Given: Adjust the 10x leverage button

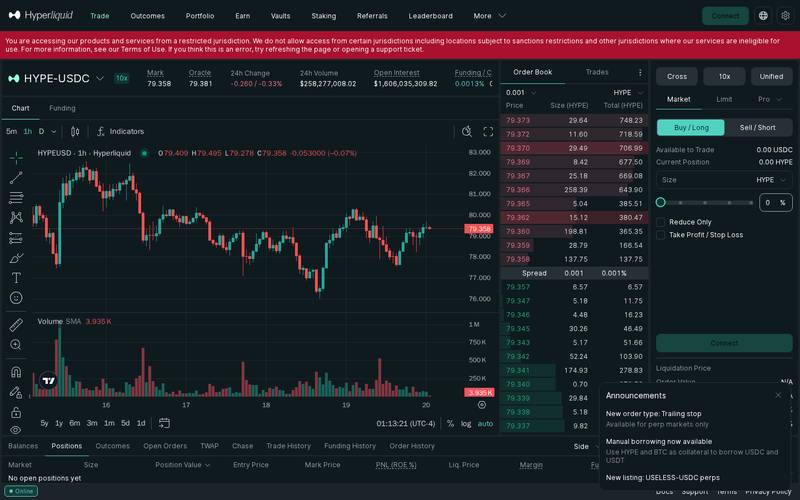Looking at the screenshot, I should 724,77.
